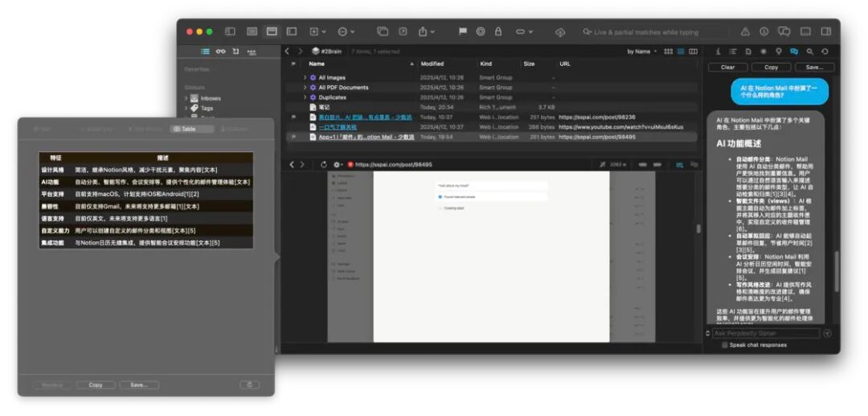Viewport: 868px width, 416px height.
Task: Open the chat inspector tab icon
Action: 794,51
